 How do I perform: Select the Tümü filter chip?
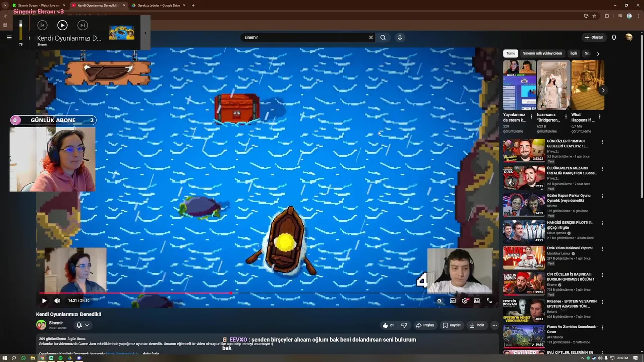point(511,53)
